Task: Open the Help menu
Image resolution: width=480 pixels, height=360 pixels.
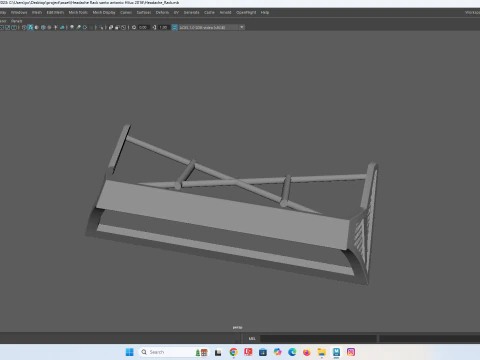Action: point(265,12)
